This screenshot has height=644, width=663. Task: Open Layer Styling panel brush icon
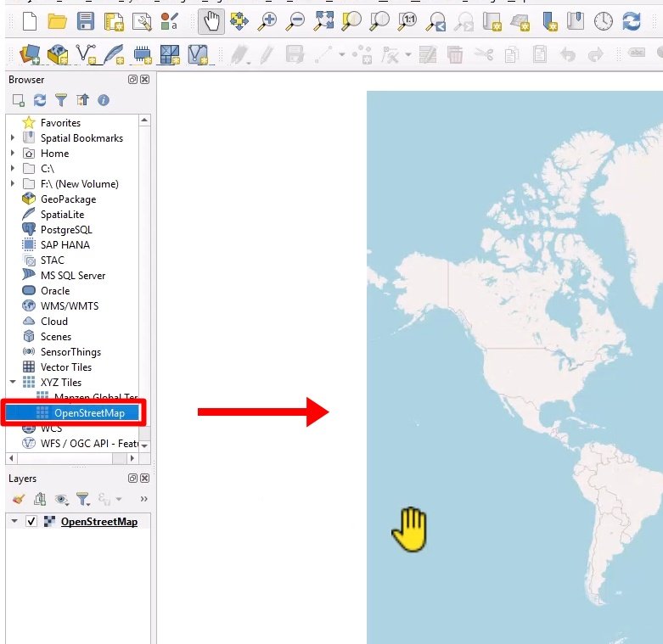point(19,499)
